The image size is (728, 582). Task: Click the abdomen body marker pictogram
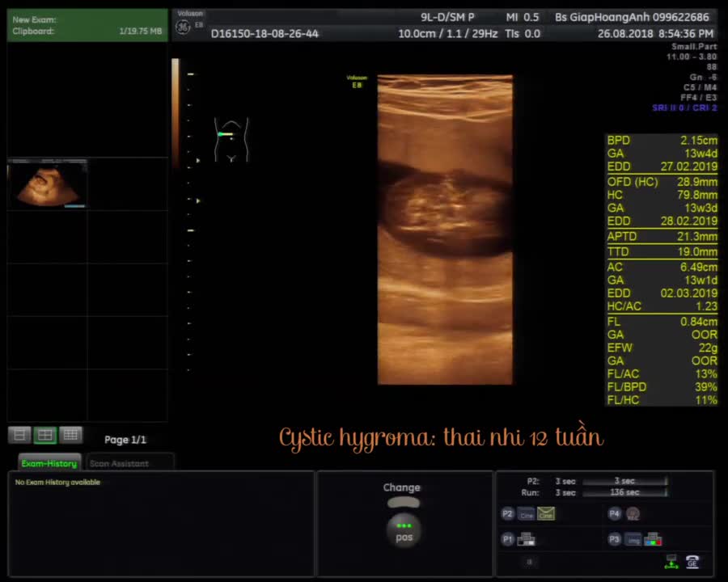[231, 139]
